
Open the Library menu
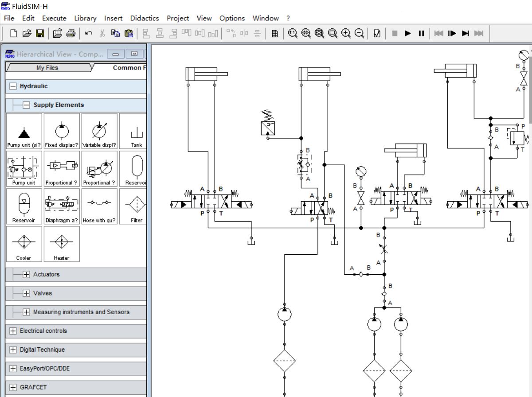(85, 18)
